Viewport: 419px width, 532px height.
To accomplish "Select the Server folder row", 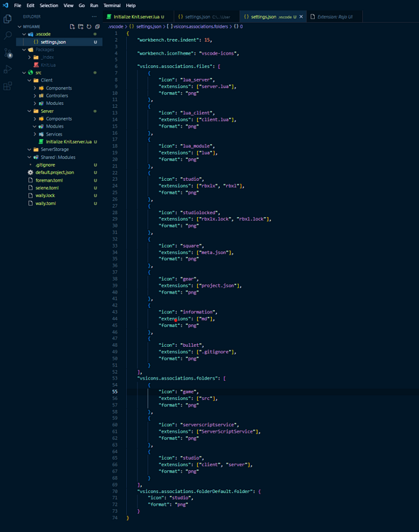I will [x=60, y=111].
